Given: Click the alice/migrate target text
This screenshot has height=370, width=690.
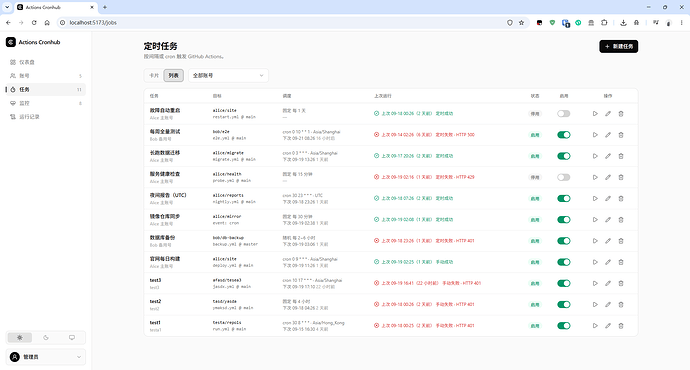Looking at the screenshot, I should pos(228,153).
